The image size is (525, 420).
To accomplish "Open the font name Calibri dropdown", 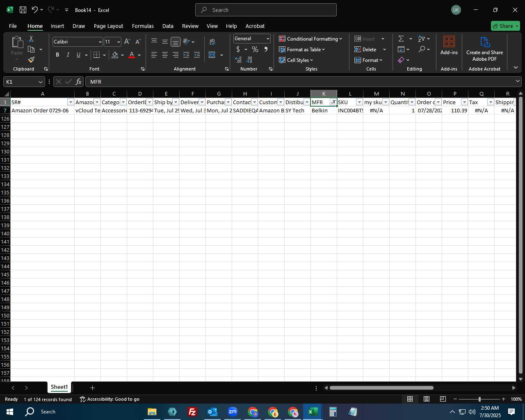I will pyautogui.click(x=100, y=41).
